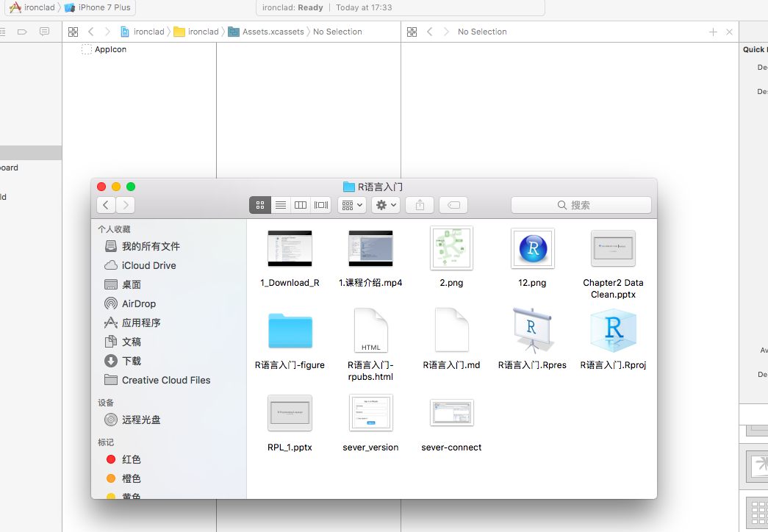Open Xcode related items grid menu

click(x=73, y=32)
